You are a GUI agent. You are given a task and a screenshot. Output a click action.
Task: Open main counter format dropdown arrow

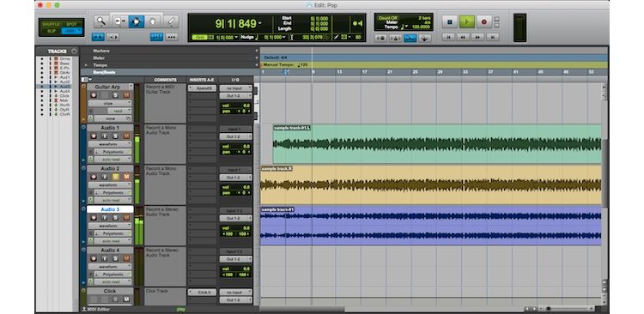[x=260, y=23]
